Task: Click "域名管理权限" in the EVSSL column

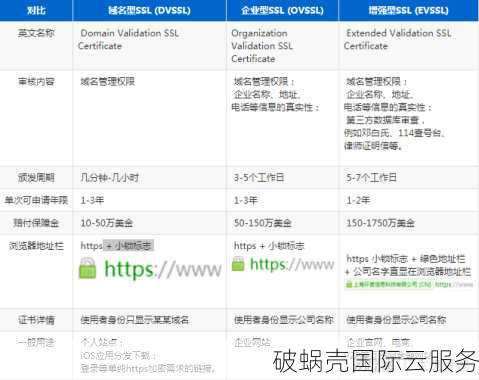Action: click(374, 82)
